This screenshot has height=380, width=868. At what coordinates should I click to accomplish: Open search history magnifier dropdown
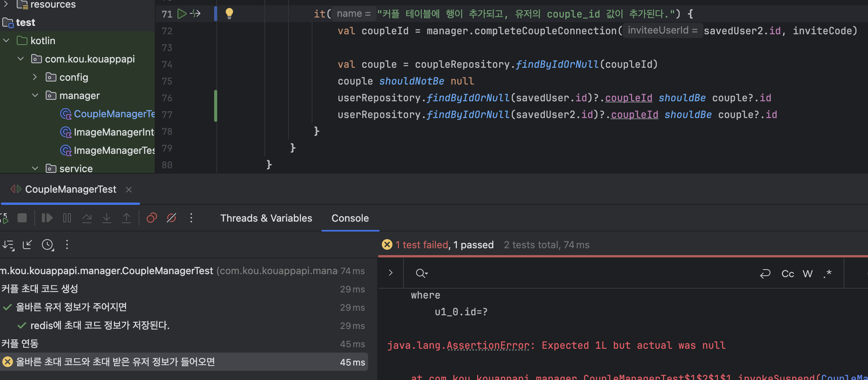click(x=422, y=273)
